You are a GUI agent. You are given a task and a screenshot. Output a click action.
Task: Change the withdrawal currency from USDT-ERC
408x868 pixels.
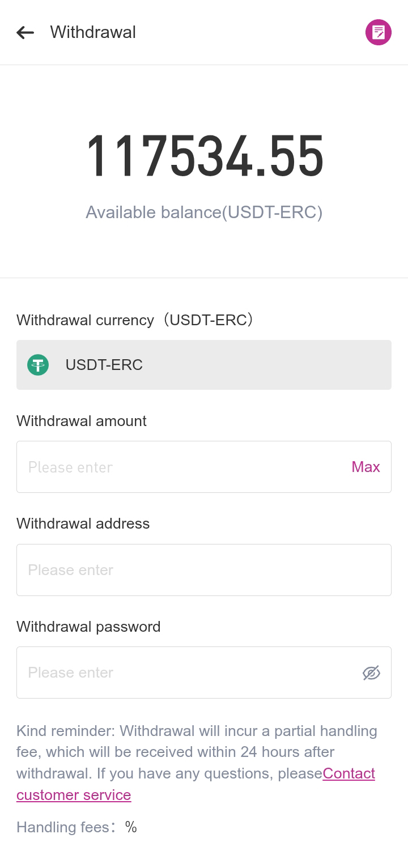pos(204,365)
